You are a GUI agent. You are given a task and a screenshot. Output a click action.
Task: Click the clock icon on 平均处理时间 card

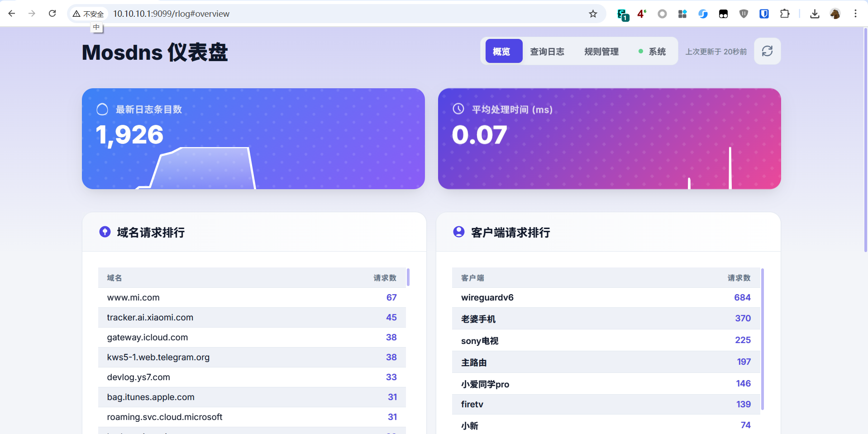point(458,109)
